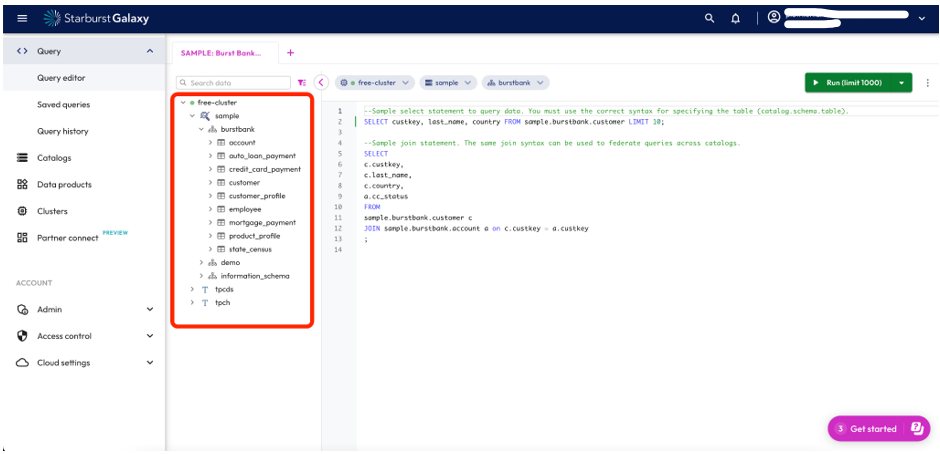
Task: Click the Access control shield icon
Action: 22,336
